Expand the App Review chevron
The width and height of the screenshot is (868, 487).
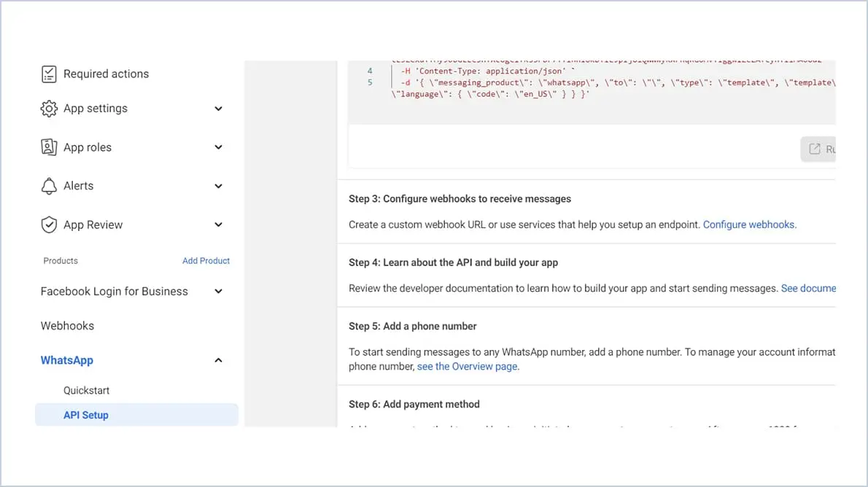[x=218, y=225]
